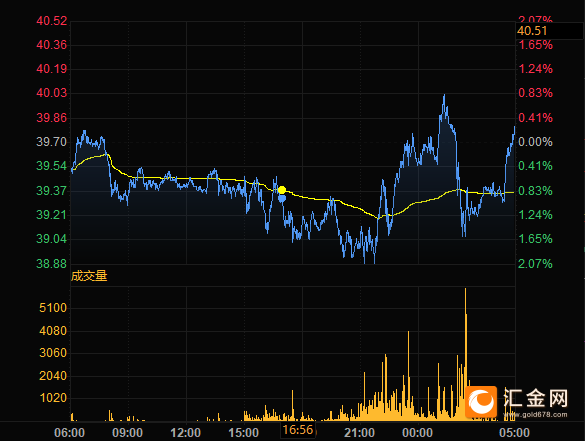Click the 00:00 time axis label
Image resolution: width=585 pixels, height=441 pixels.
(x=417, y=433)
